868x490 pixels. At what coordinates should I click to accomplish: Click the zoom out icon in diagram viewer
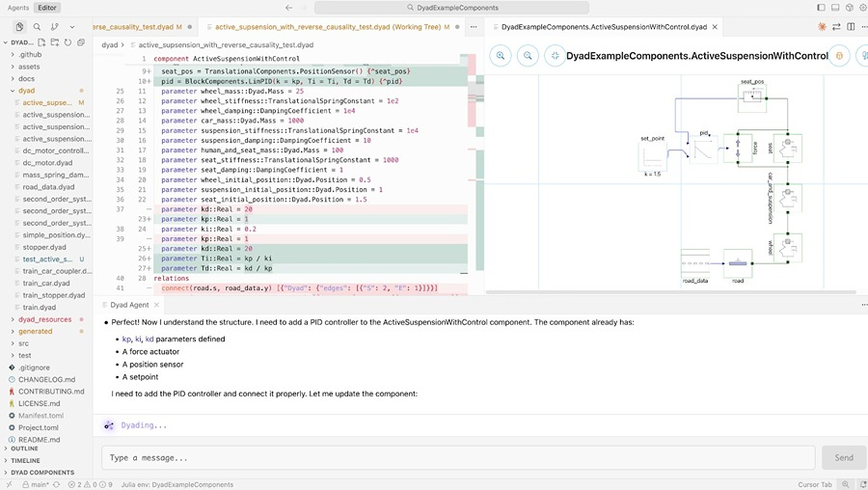click(529, 56)
